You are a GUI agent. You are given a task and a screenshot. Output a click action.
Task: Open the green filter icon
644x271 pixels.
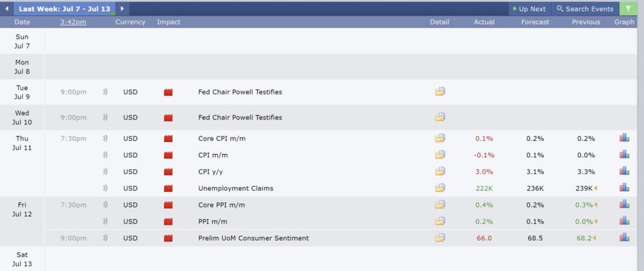[x=628, y=9]
